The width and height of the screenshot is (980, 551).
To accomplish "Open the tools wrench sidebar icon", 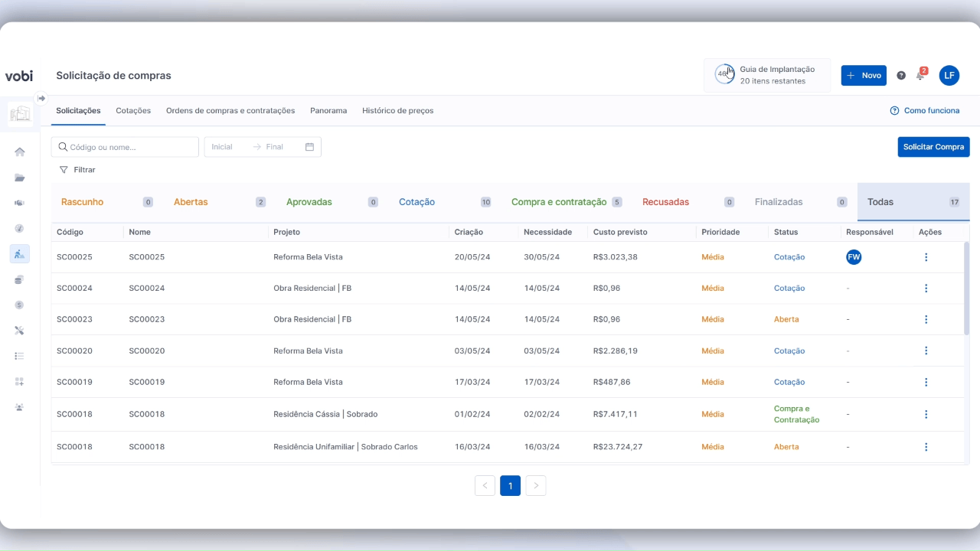I will 20,331.
